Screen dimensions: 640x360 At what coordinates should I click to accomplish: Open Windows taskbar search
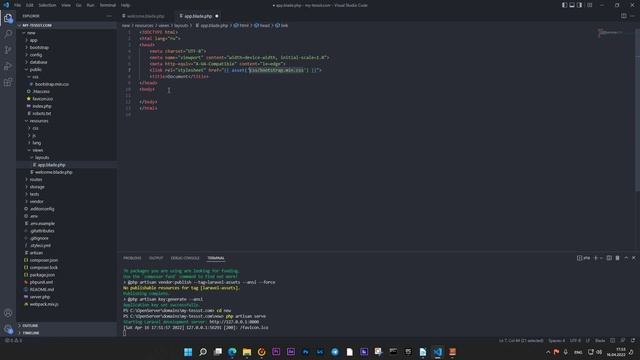point(203,352)
